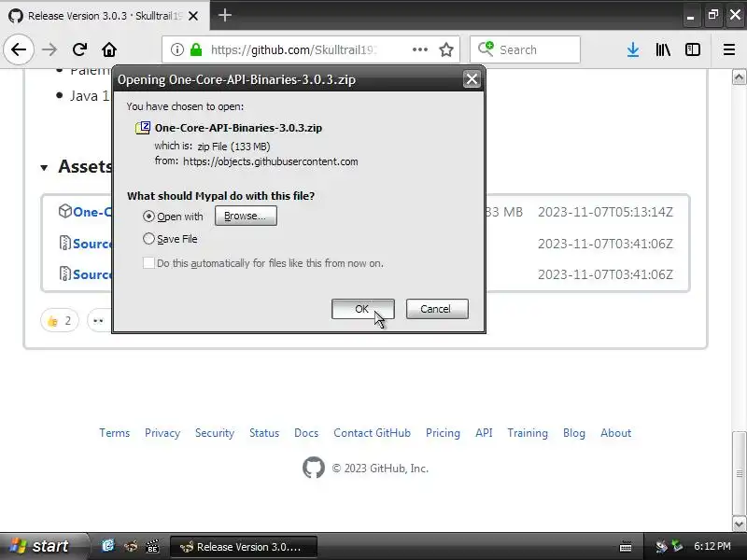Click the vertical scrollbar thumb
The image size is (747, 560).
point(739,473)
